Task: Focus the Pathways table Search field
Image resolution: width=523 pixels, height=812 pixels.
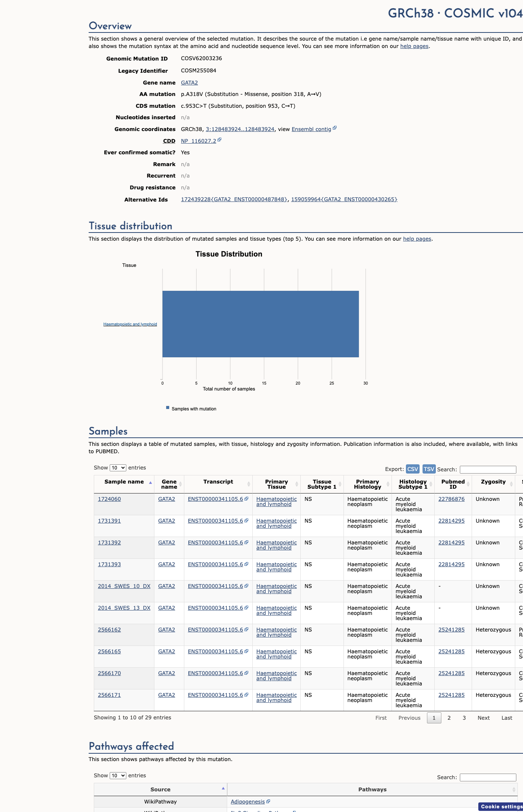Action: 488,777
